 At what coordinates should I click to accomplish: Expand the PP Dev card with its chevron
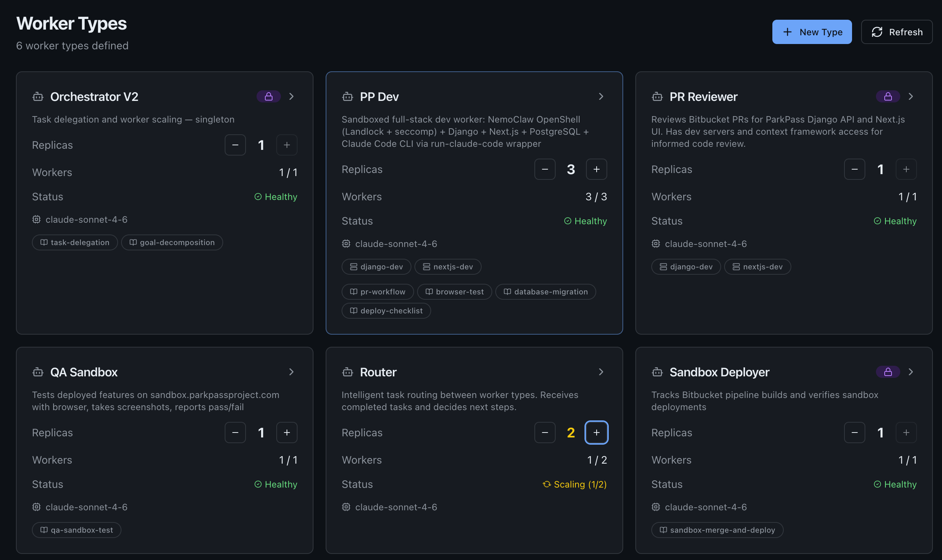601,96
